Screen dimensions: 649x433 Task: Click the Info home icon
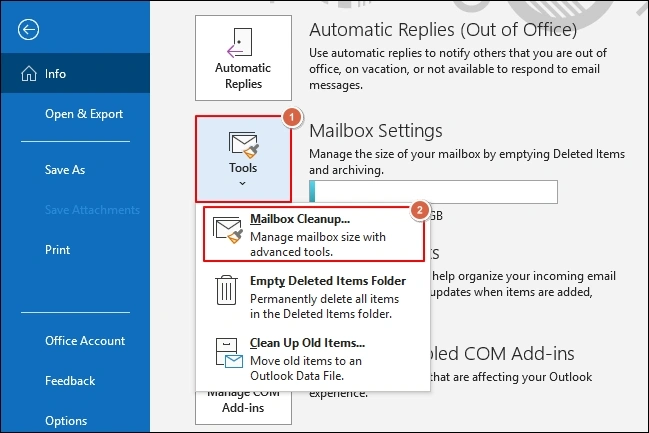click(x=29, y=74)
